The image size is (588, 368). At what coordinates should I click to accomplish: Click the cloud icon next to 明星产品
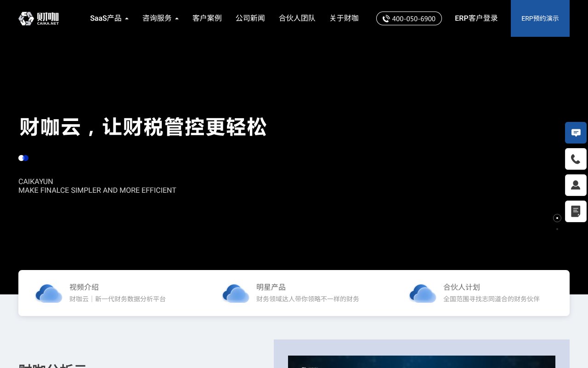coord(236,293)
